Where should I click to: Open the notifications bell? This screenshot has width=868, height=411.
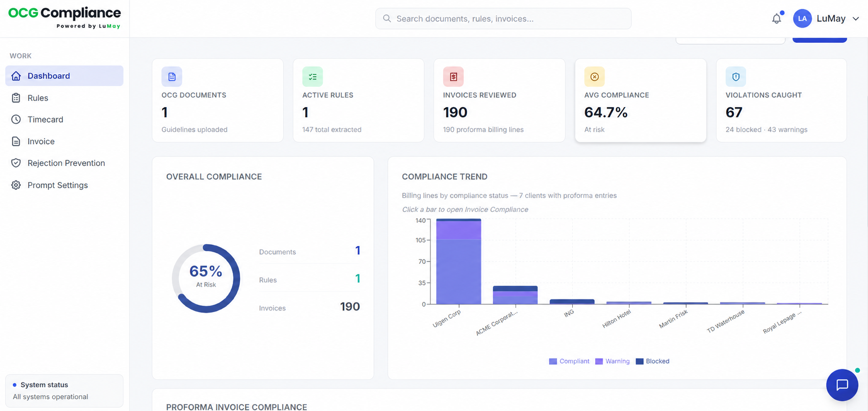tap(777, 19)
